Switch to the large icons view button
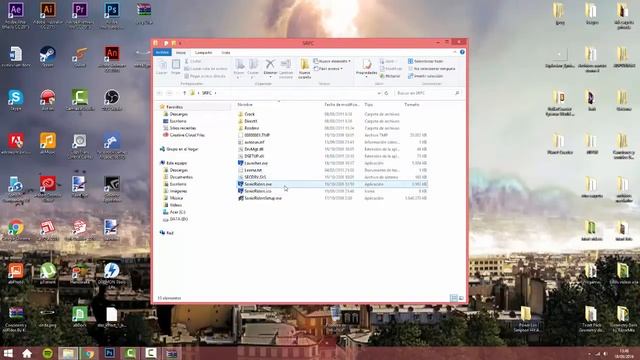Image resolution: width=640 pixels, height=360 pixels. click(x=461, y=298)
